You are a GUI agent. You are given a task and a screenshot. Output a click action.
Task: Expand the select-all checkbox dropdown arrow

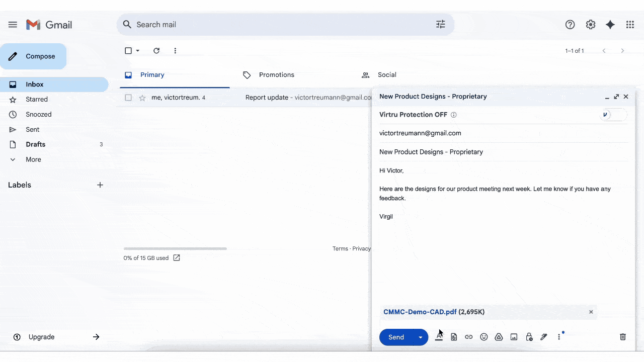[x=138, y=51]
